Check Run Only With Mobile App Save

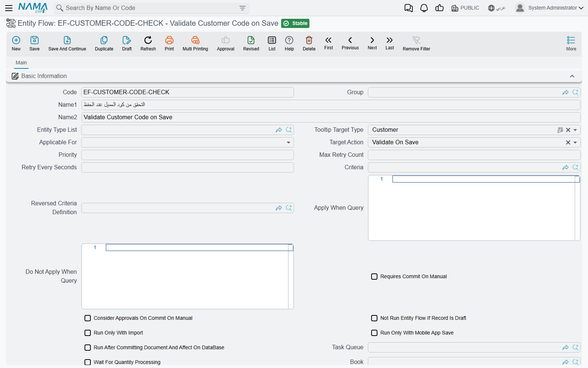tap(374, 333)
